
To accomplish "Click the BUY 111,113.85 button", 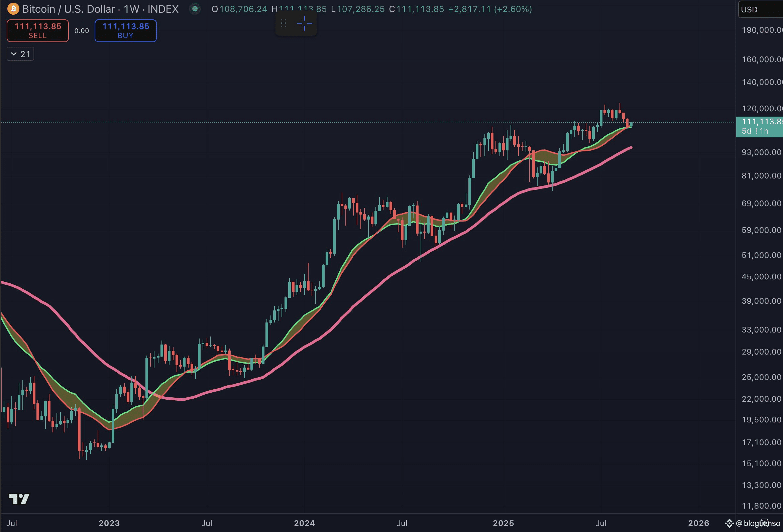I will pos(126,31).
